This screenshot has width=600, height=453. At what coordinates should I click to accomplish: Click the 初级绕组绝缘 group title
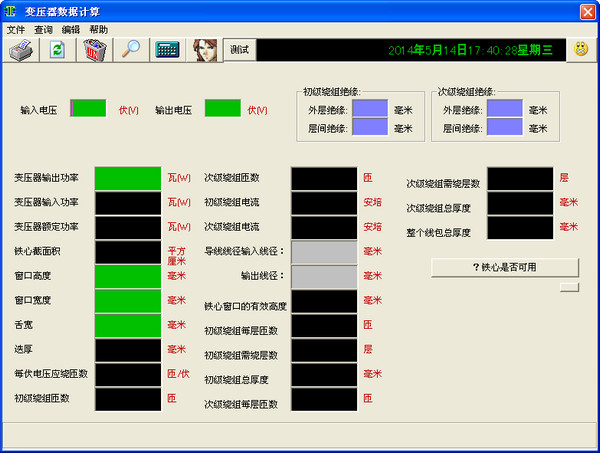[x=332, y=92]
